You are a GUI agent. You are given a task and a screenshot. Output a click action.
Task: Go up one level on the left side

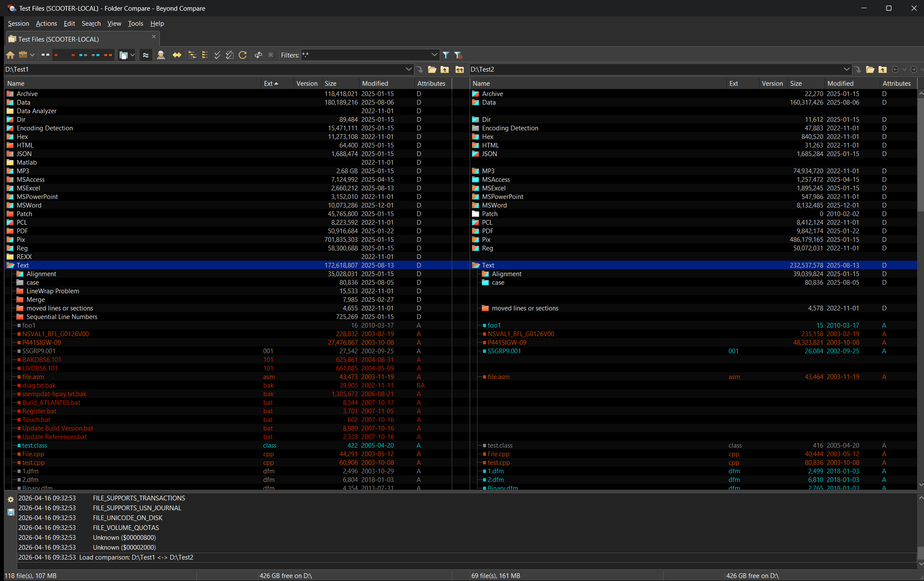pyautogui.click(x=445, y=69)
